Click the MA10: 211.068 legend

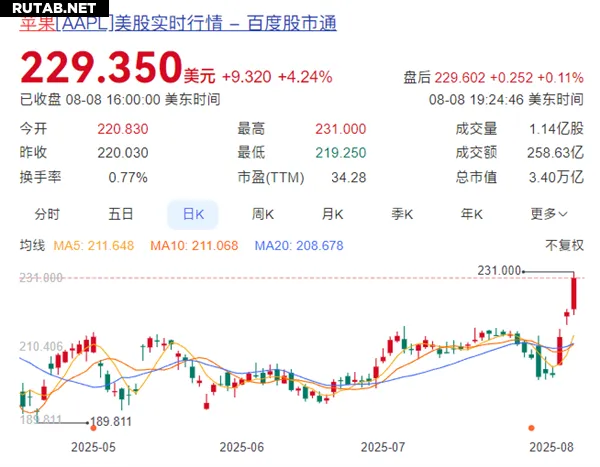point(194,245)
